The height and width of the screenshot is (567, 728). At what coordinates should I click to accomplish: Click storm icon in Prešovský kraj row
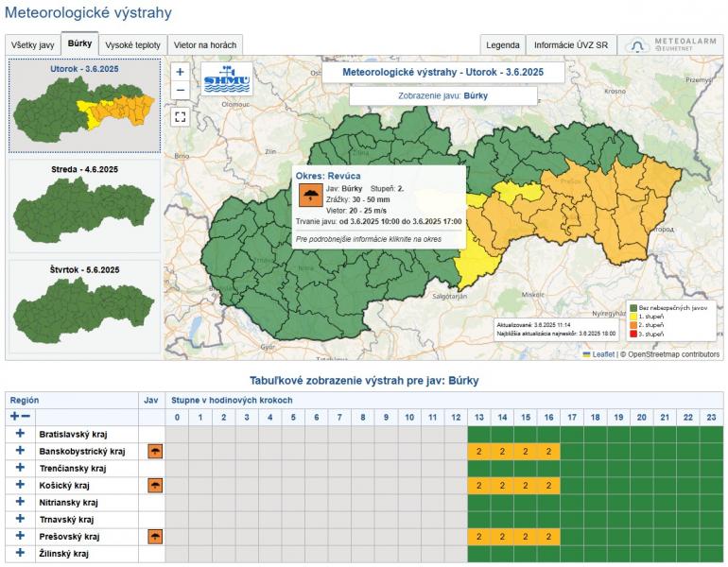[155, 537]
